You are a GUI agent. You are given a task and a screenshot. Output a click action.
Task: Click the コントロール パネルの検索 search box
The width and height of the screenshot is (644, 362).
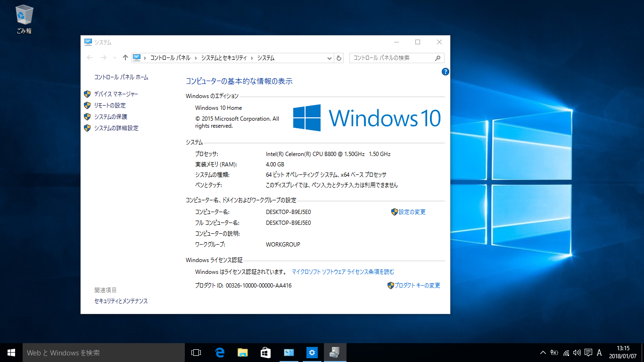(391, 58)
